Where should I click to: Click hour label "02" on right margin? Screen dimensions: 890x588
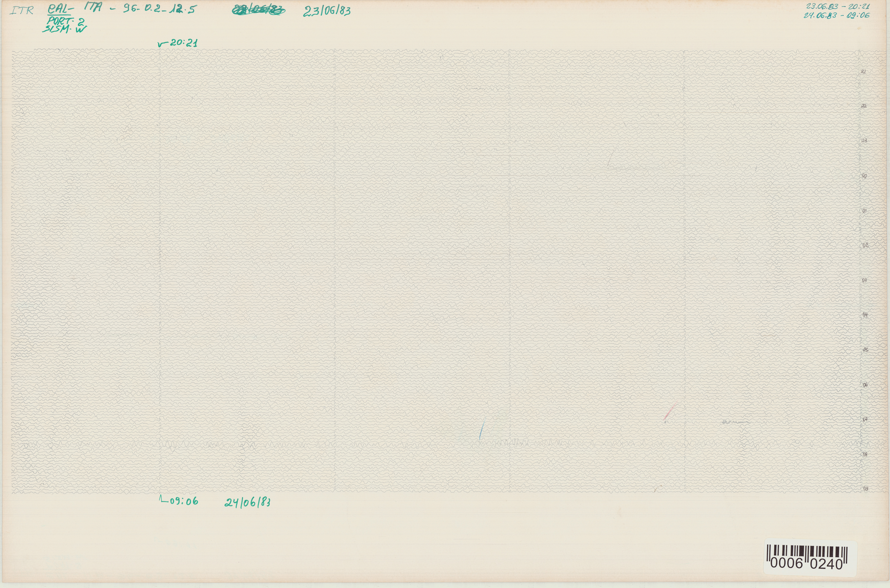coord(865,245)
